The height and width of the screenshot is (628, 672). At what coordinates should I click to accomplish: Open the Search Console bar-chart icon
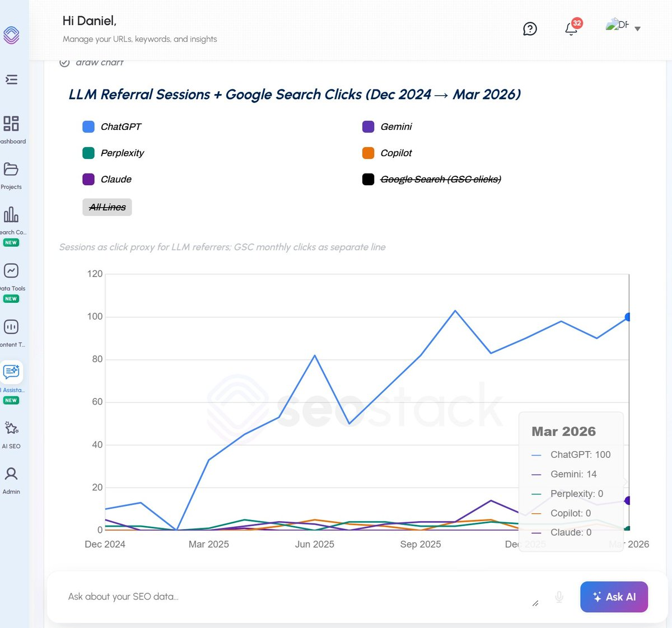11,214
